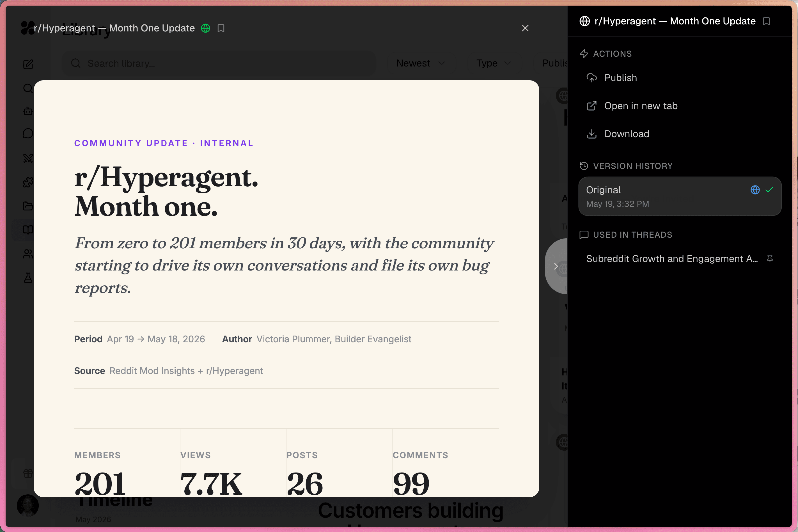Open the user profile avatar
Image resolution: width=798 pixels, height=532 pixels.
click(28, 506)
